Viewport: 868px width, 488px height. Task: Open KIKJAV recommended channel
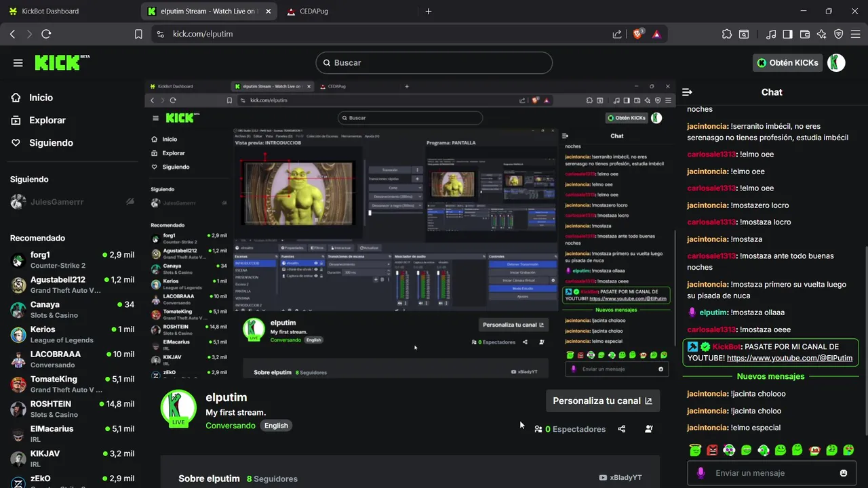[72, 459]
